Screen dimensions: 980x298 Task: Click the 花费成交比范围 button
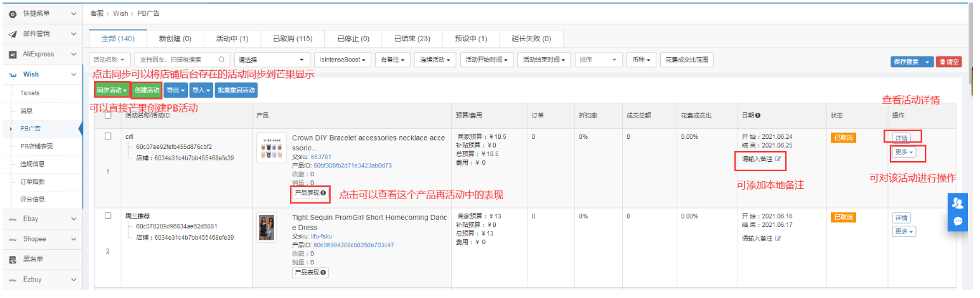point(687,60)
